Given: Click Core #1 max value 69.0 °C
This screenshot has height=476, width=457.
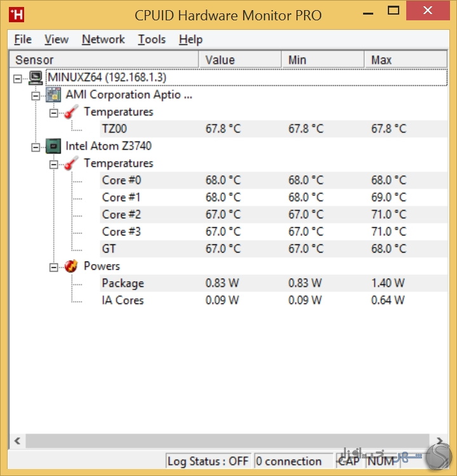Looking at the screenshot, I should 388,197.
